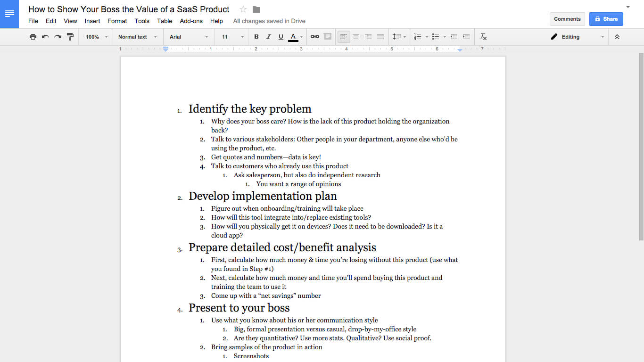Click line 'Come up with a "net savings" number'
The width and height of the screenshot is (644, 362).
pyautogui.click(x=266, y=296)
